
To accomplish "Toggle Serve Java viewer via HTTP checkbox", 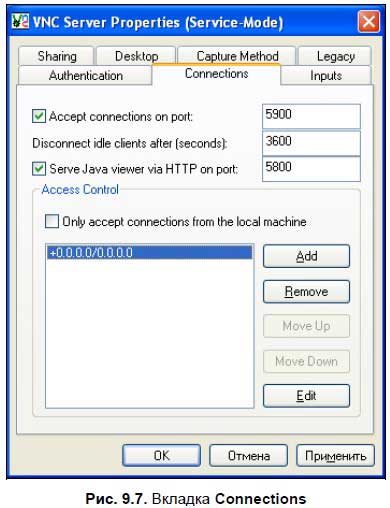I will (39, 169).
